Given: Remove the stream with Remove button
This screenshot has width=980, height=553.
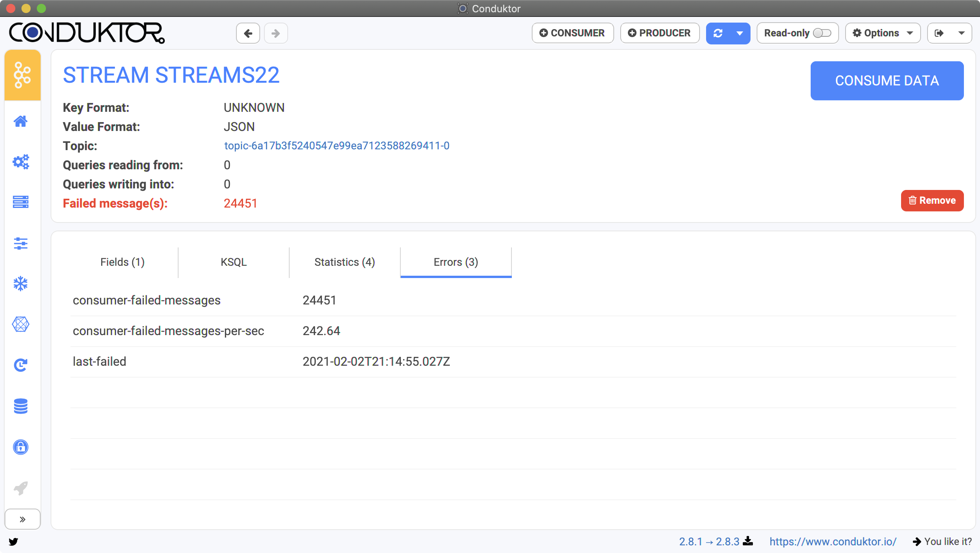Looking at the screenshot, I should point(932,201).
